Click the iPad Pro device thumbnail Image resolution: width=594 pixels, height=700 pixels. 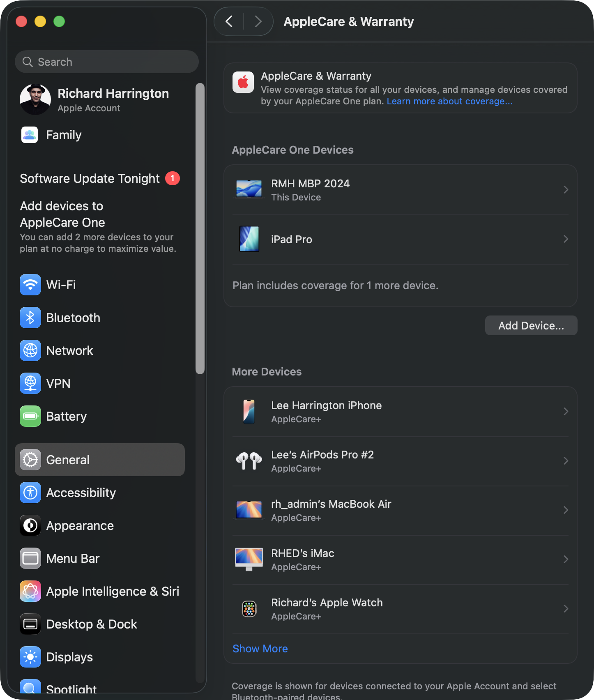pos(249,239)
